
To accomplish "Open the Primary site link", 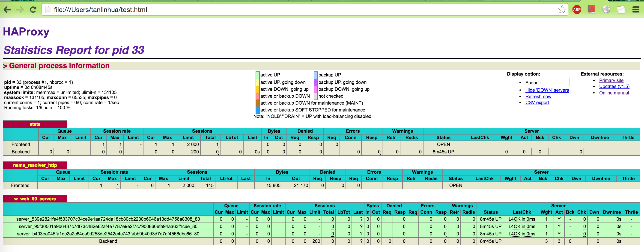I will 611,80.
